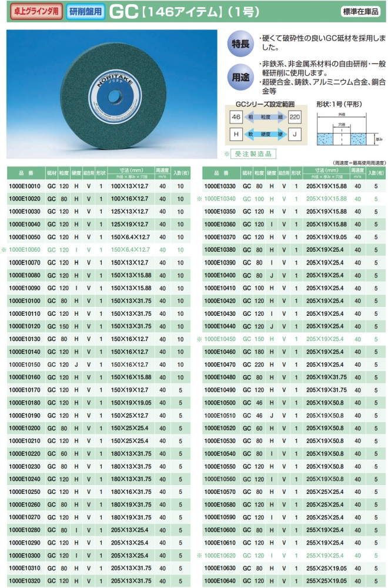Click hardness H box in GC range
This screenshot has width=388, height=588.
(x=236, y=134)
